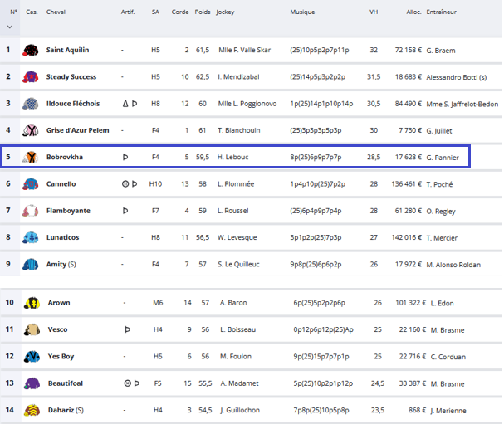Open horse Grise d'Azur Pelem
This screenshot has height=424, width=504.
79,130
